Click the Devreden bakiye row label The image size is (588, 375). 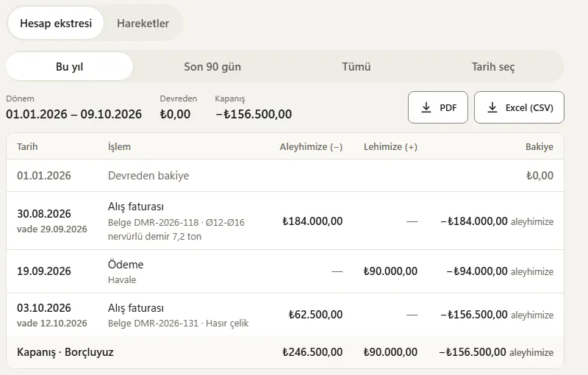pyautogui.click(x=148, y=176)
